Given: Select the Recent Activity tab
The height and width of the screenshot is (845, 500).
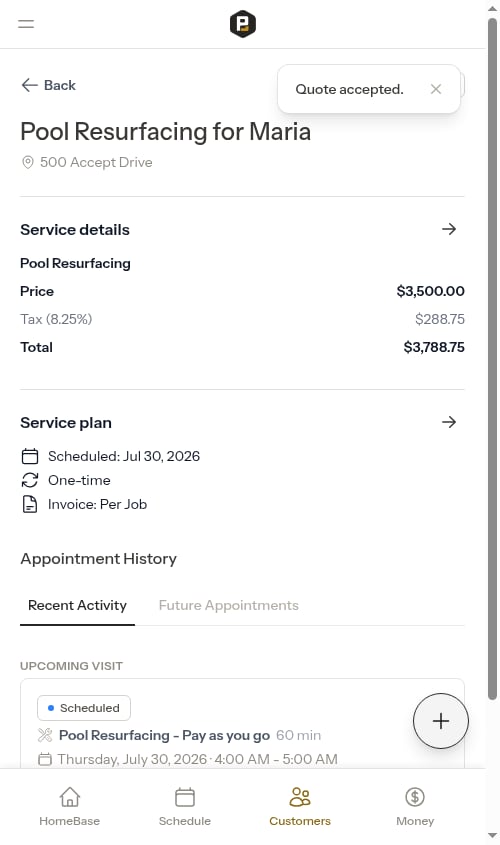Looking at the screenshot, I should [77, 606].
